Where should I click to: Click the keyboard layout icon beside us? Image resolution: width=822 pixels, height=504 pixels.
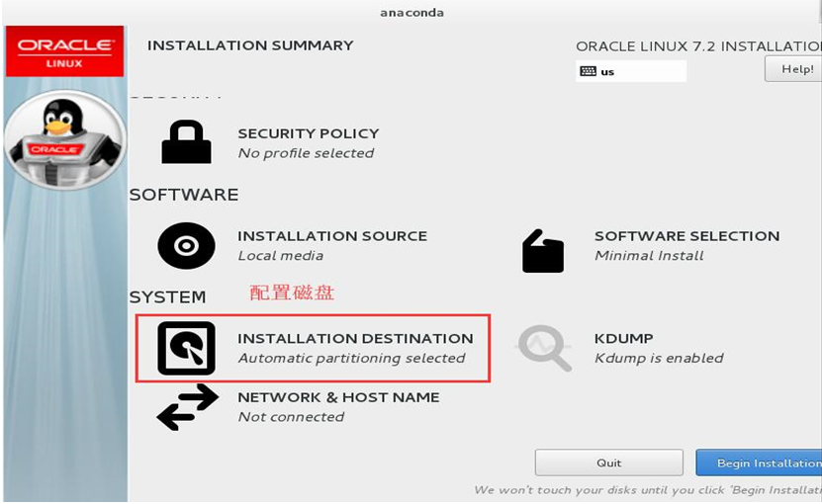(589, 71)
